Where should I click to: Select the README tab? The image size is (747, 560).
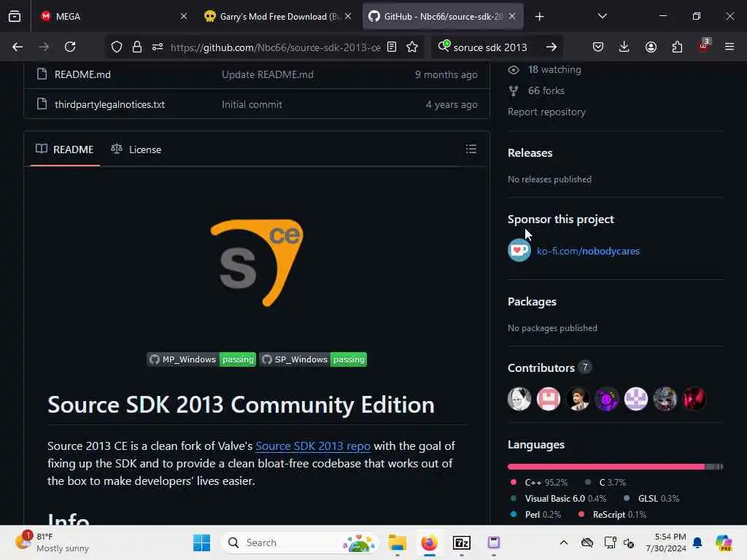click(65, 149)
